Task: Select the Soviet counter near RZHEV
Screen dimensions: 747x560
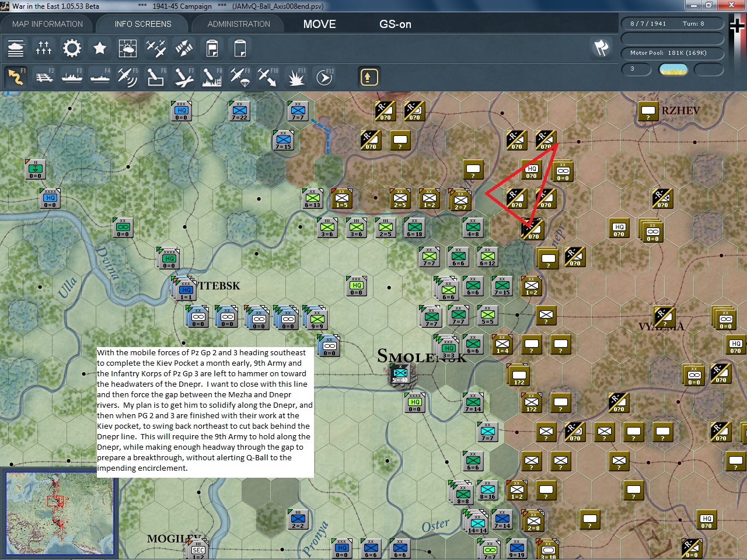Action: point(648,111)
